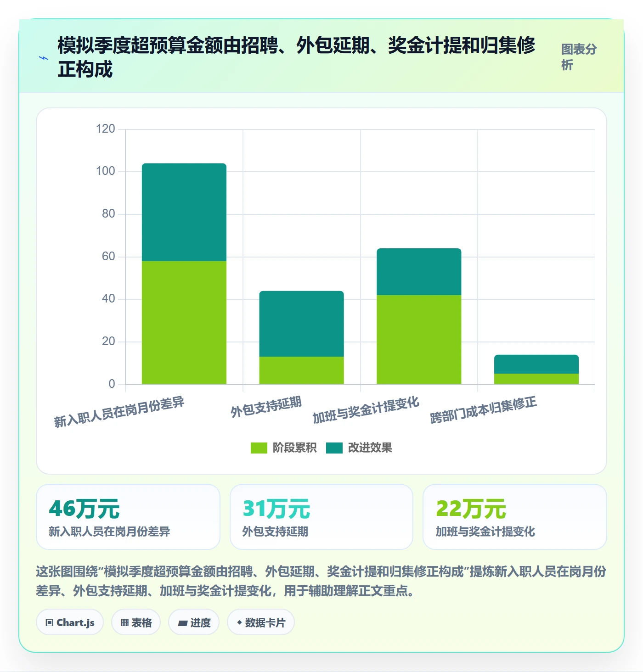Click the y-axis value 100
This screenshot has height=672, width=643.
click(x=105, y=171)
